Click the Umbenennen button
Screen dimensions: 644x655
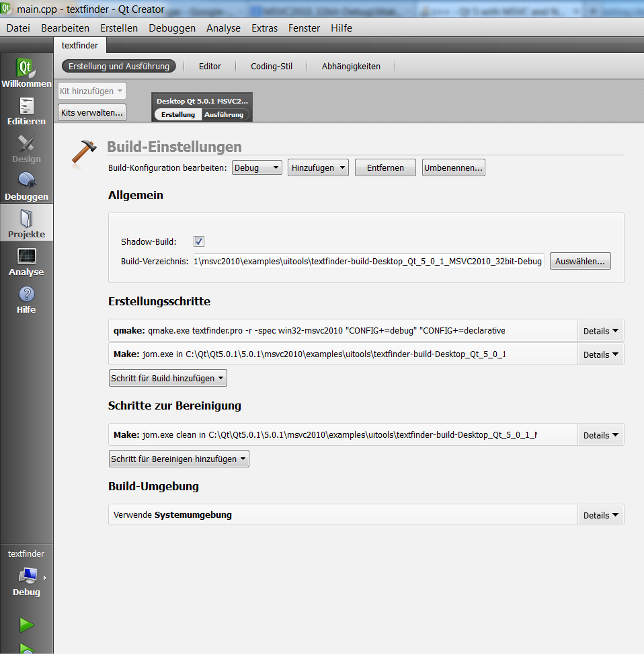(453, 167)
